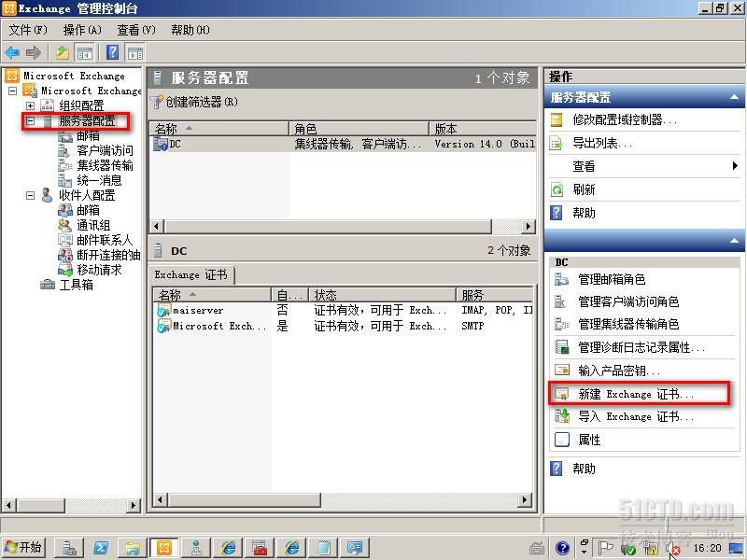747x560 pixels.
Task: Click 管理集线器传输角色 action
Action: (x=628, y=324)
